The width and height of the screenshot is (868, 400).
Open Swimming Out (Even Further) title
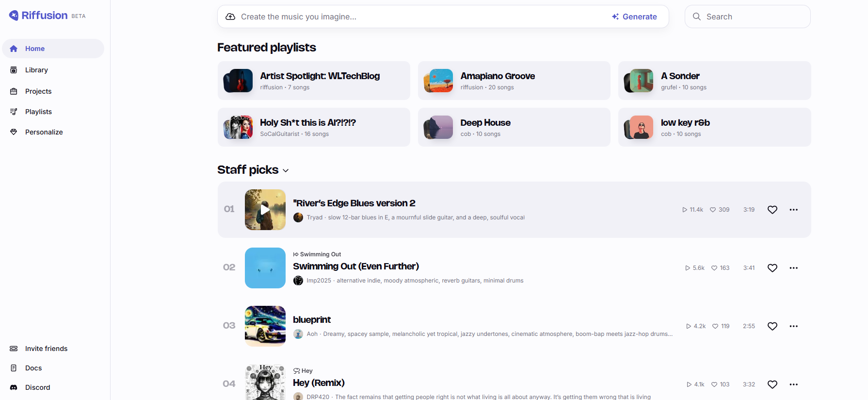pos(356,266)
